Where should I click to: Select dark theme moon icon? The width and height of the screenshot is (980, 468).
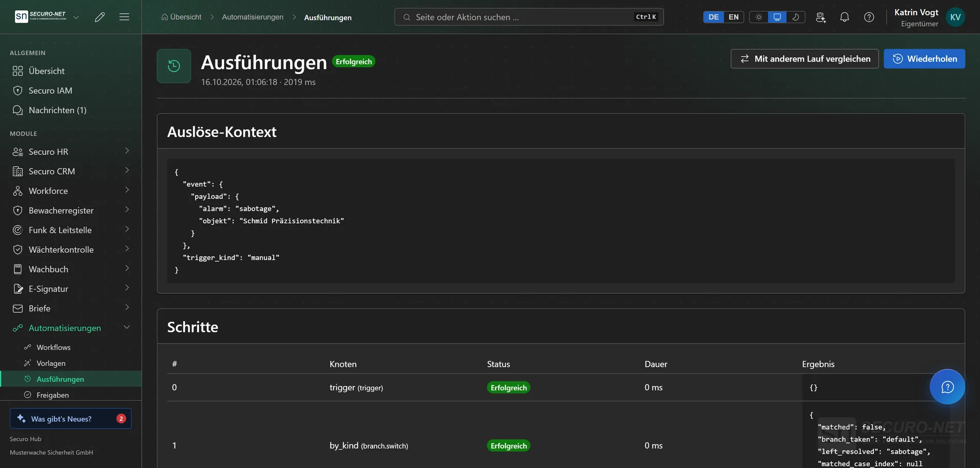795,17
